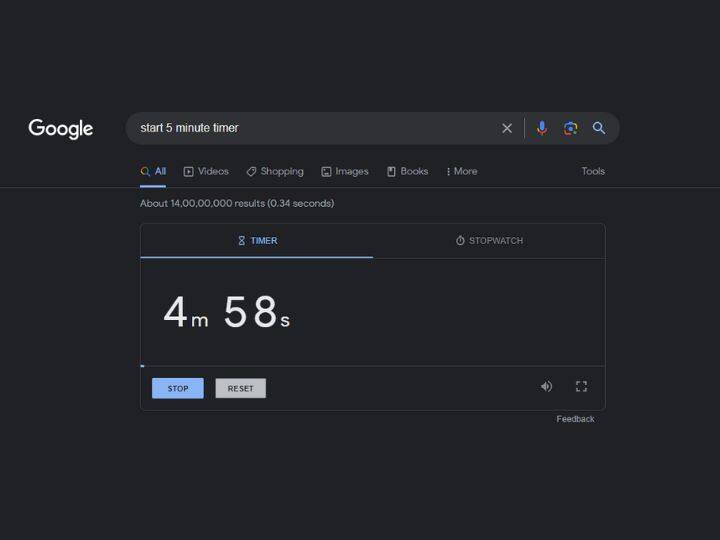The height and width of the screenshot is (540, 720).
Task: Start voice search with microphone icon
Action: tap(542, 128)
